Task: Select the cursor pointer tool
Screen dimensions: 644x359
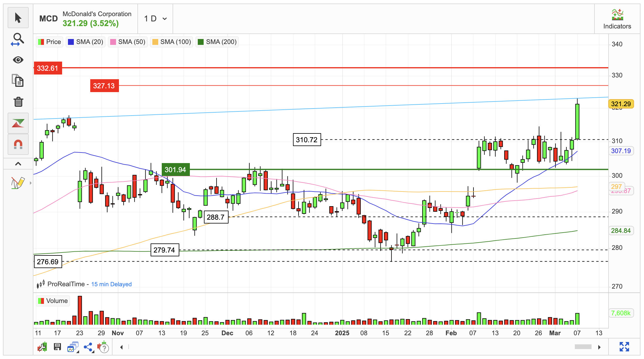Action: pyautogui.click(x=18, y=18)
